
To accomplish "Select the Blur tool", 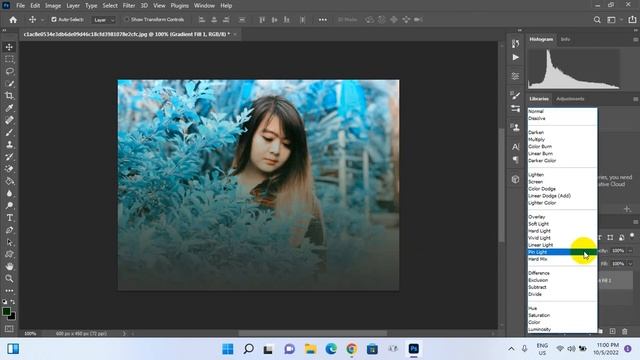I will point(9,193).
